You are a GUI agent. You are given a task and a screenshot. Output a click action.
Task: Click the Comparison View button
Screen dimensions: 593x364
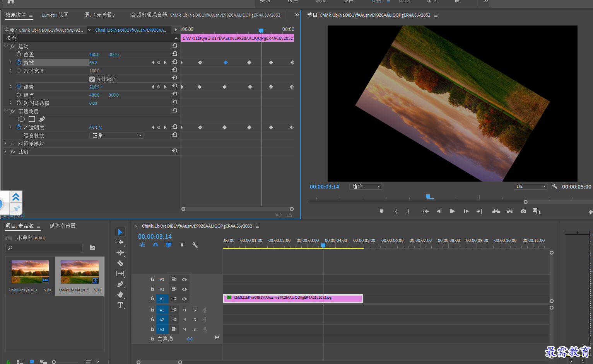tap(537, 211)
